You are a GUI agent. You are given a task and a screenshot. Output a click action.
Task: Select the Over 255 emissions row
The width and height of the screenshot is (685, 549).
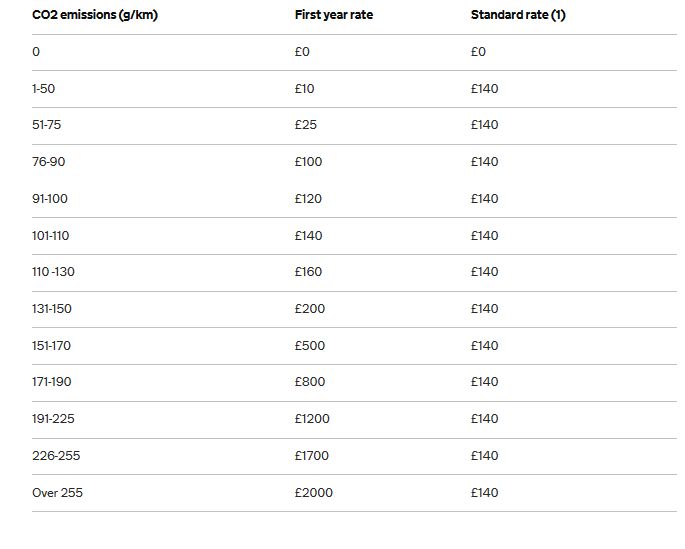[354, 493]
